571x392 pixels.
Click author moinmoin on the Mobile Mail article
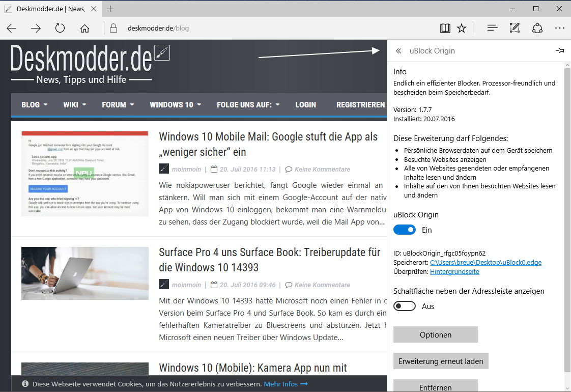pos(186,169)
